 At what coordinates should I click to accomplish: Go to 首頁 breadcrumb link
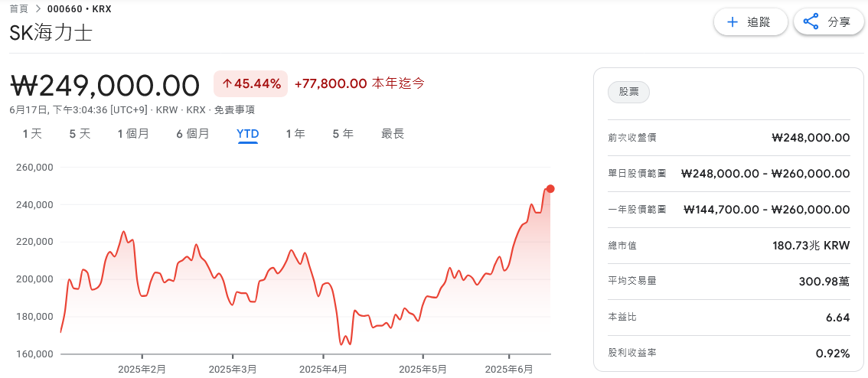point(19,8)
